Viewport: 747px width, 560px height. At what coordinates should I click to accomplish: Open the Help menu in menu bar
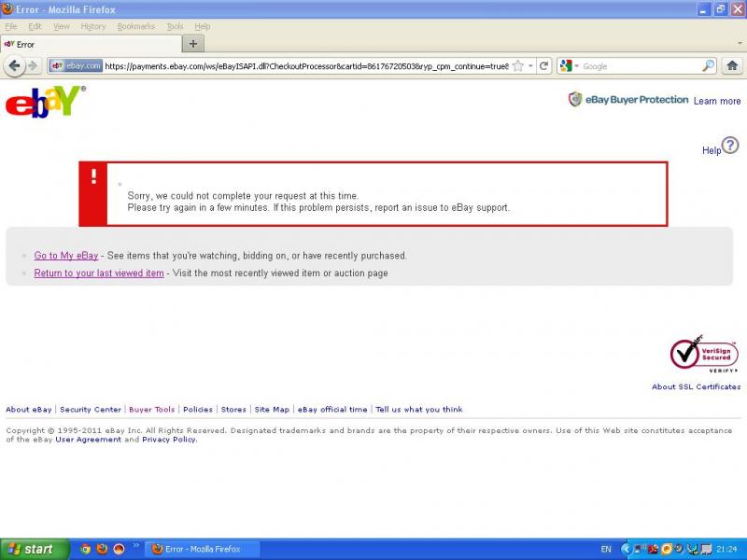[x=203, y=26]
